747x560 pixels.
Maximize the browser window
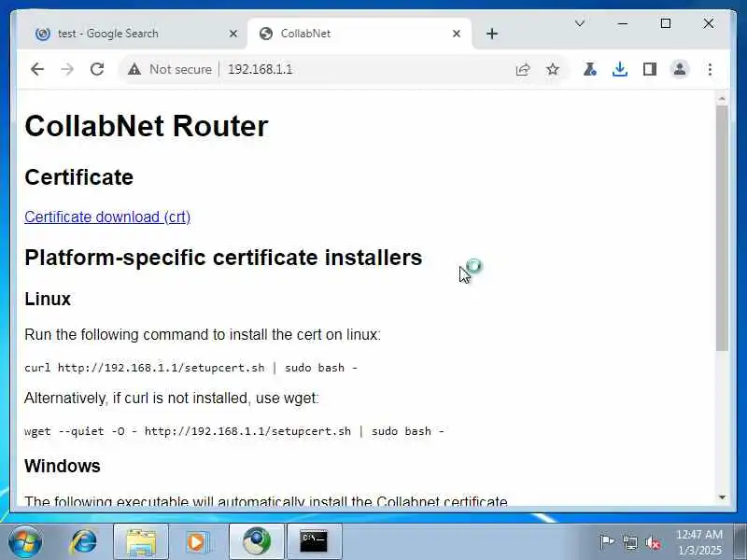coord(666,23)
